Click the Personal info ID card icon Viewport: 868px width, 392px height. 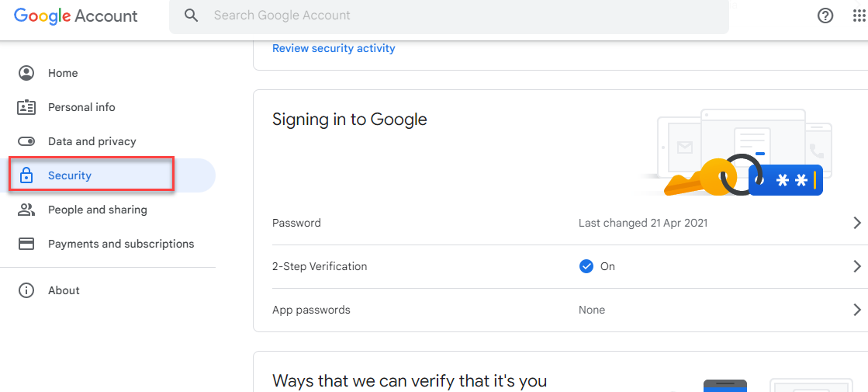(x=26, y=107)
